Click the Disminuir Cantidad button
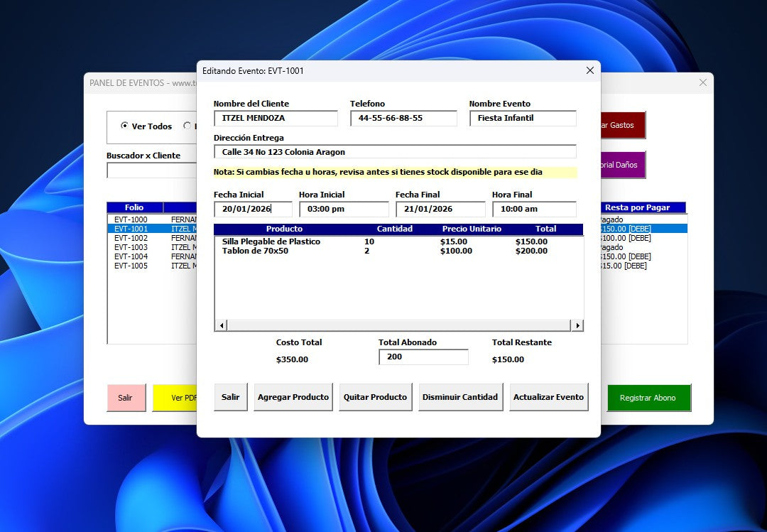Image resolution: width=767 pixels, height=532 pixels. pos(460,397)
